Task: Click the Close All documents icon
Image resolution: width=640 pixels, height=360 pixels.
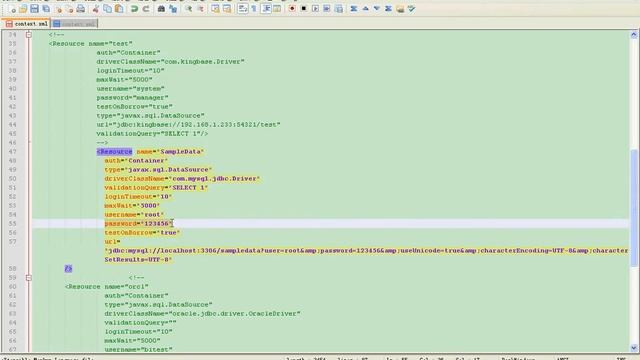Action: tap(70, 9)
